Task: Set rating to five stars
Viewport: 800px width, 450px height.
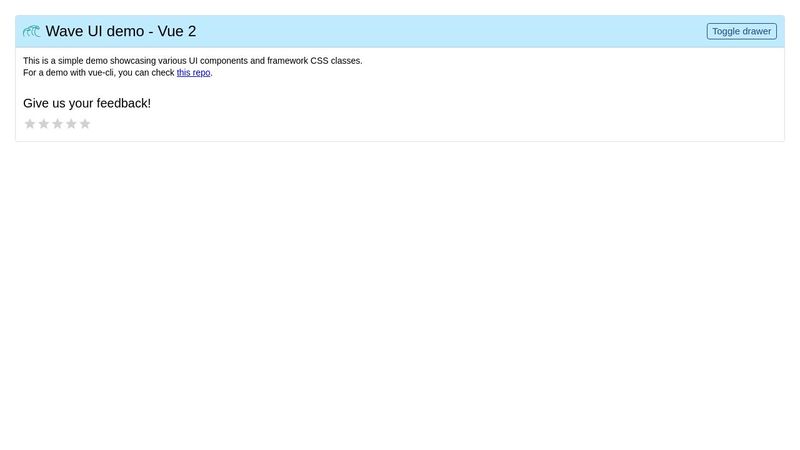Action: click(x=85, y=124)
